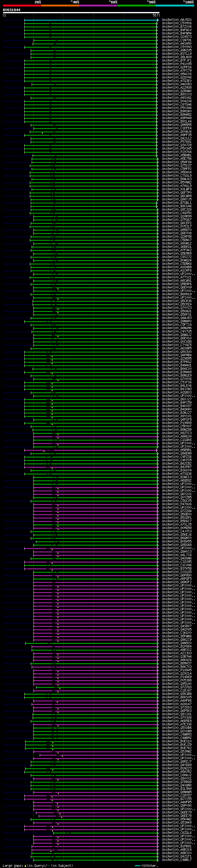Select hit label UniRef100_Q4Z1F1
The height and width of the screenshot is (868, 197).
click(x=176, y=856)
